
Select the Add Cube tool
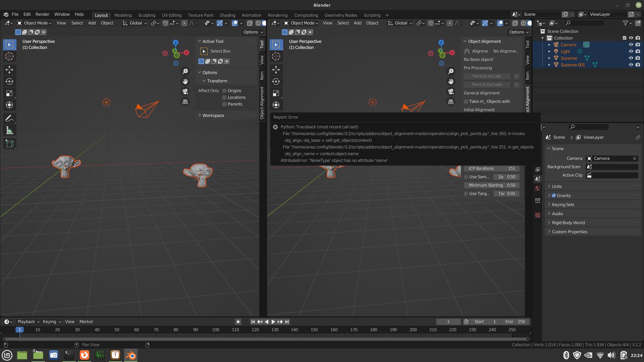tap(9, 143)
